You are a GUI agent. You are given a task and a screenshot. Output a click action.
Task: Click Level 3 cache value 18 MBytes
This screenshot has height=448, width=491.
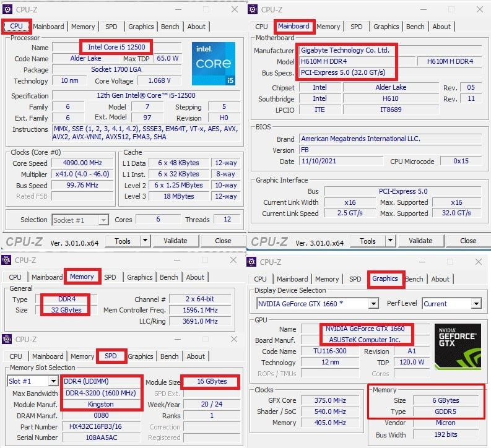tap(179, 196)
